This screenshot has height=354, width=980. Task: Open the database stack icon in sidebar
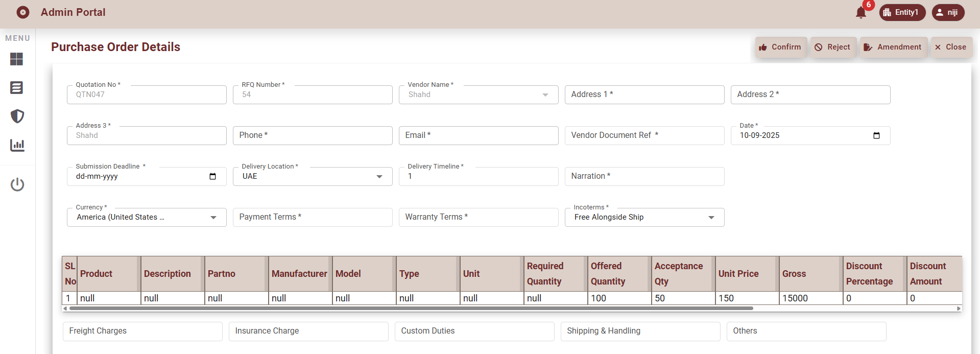17,88
